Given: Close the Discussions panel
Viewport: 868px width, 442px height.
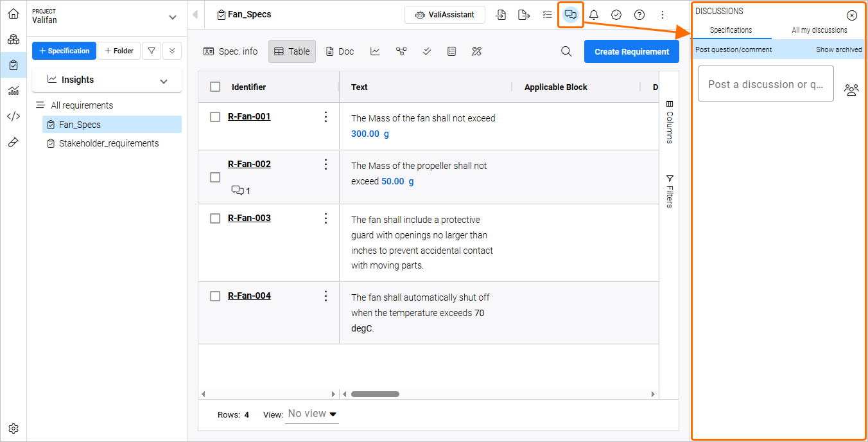Looking at the screenshot, I should coord(852,15).
